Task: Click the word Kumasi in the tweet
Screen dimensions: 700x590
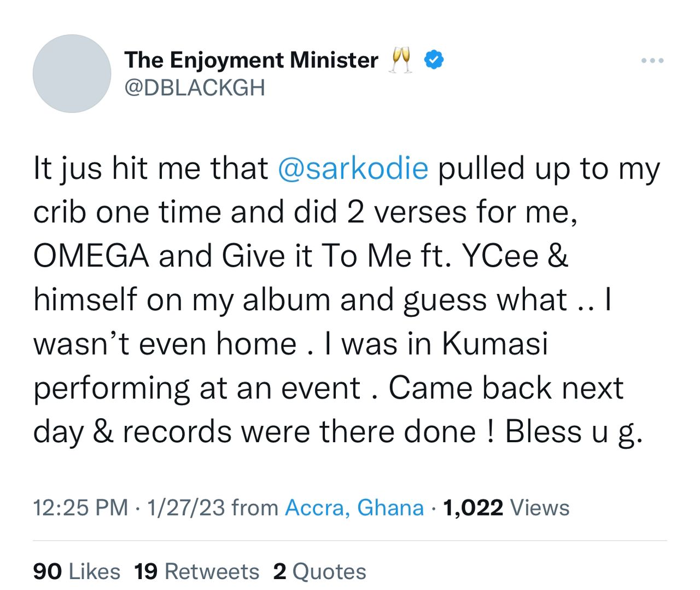Action: click(x=495, y=344)
